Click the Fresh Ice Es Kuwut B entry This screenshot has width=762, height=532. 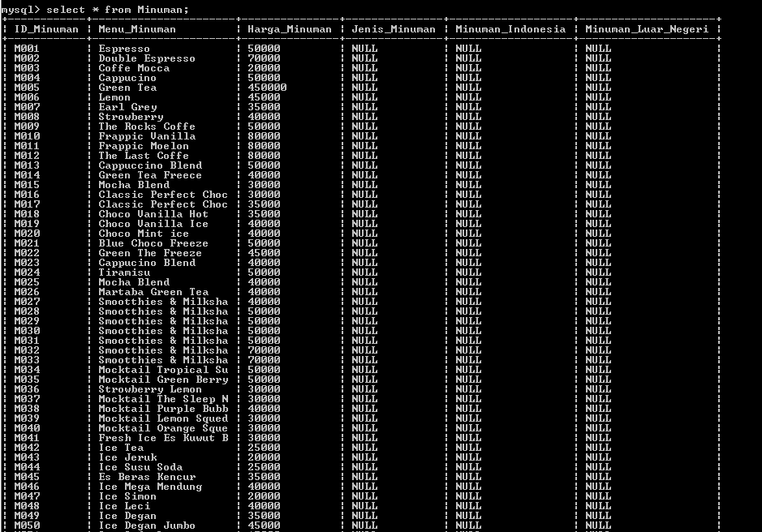163,438
